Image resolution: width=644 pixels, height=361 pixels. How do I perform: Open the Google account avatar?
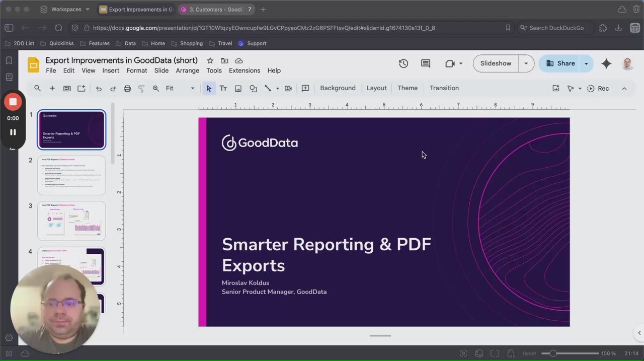[627, 63]
